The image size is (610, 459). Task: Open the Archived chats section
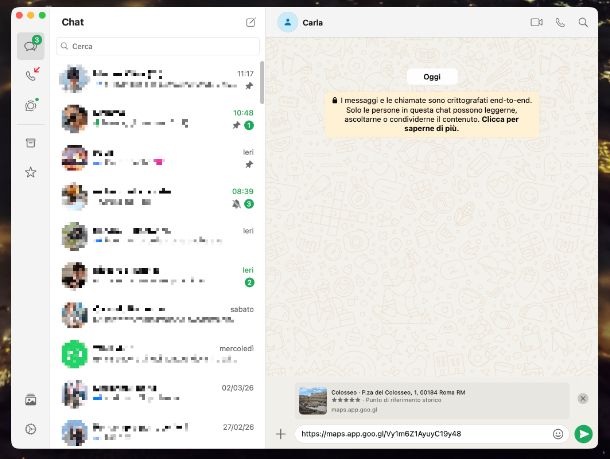point(31,143)
